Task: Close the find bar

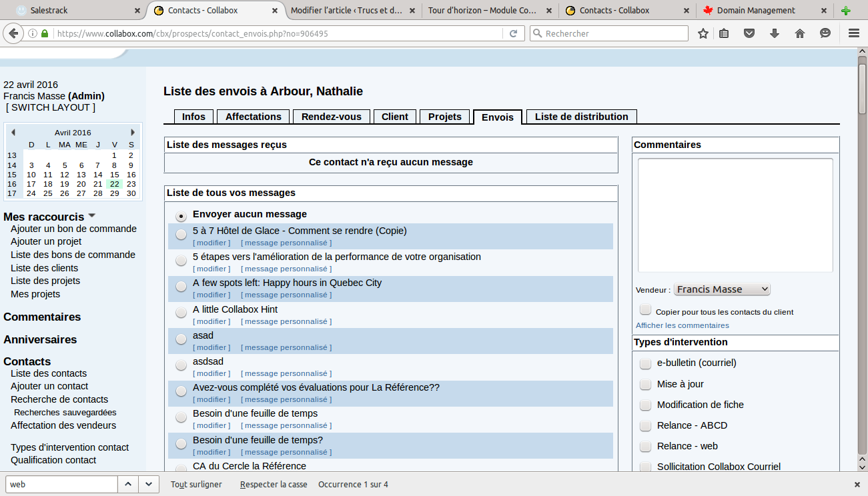Action: pos(857,485)
